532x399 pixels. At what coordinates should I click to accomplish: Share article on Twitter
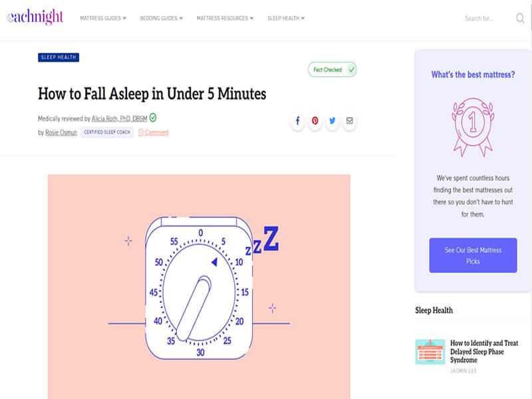coord(332,121)
